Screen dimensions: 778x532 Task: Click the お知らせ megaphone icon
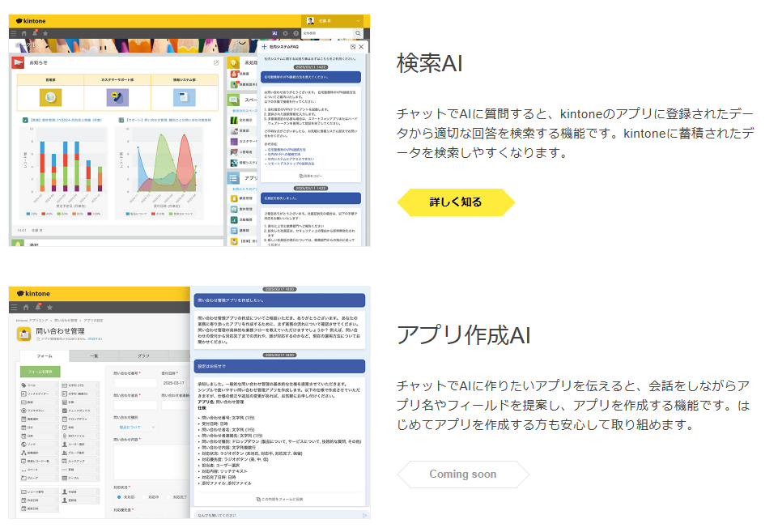pyautogui.click(x=19, y=62)
